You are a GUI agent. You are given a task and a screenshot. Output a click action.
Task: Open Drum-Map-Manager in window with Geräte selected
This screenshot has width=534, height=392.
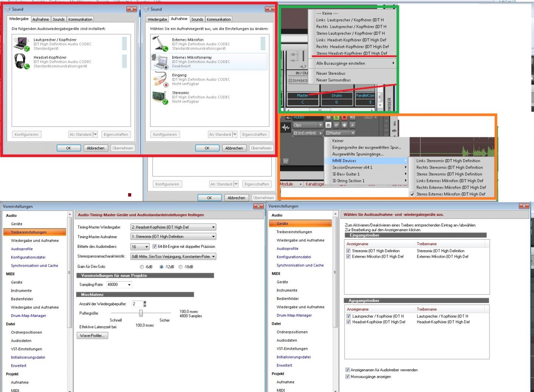(294, 315)
